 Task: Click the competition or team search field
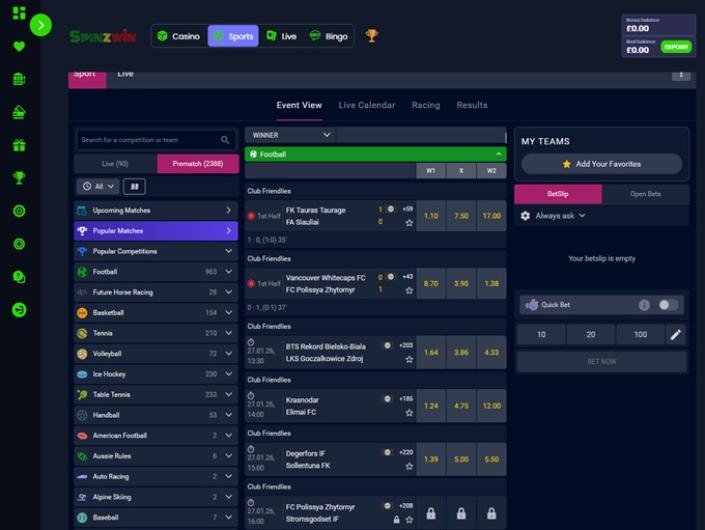(148, 140)
